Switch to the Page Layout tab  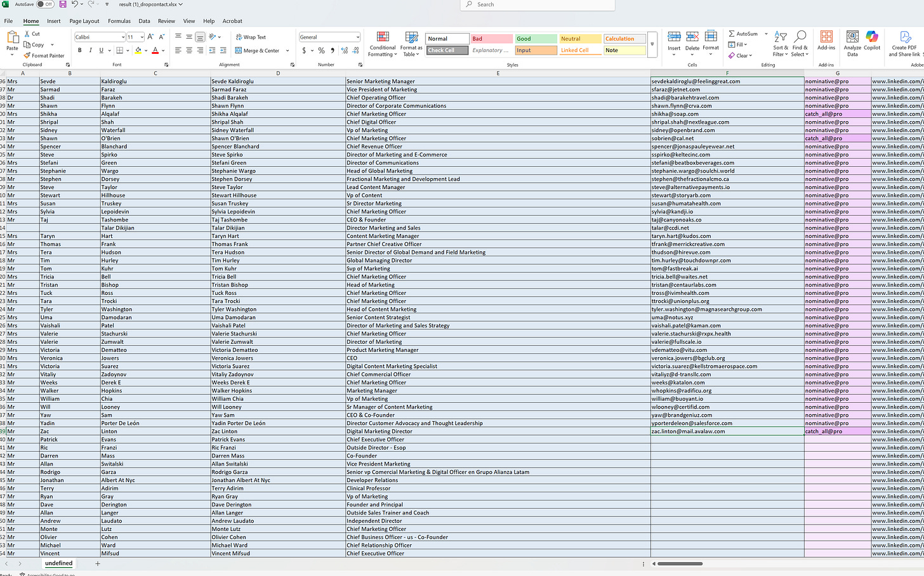click(x=84, y=21)
